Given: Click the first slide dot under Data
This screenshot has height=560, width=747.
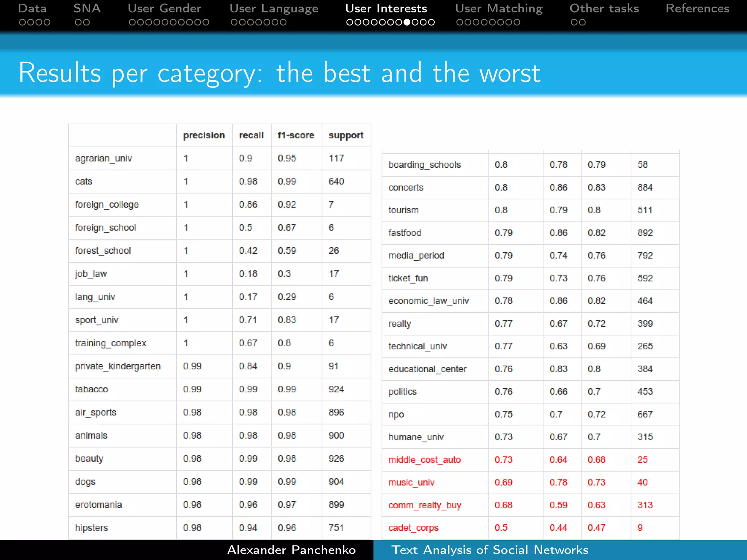Looking at the screenshot, I should [22, 22].
